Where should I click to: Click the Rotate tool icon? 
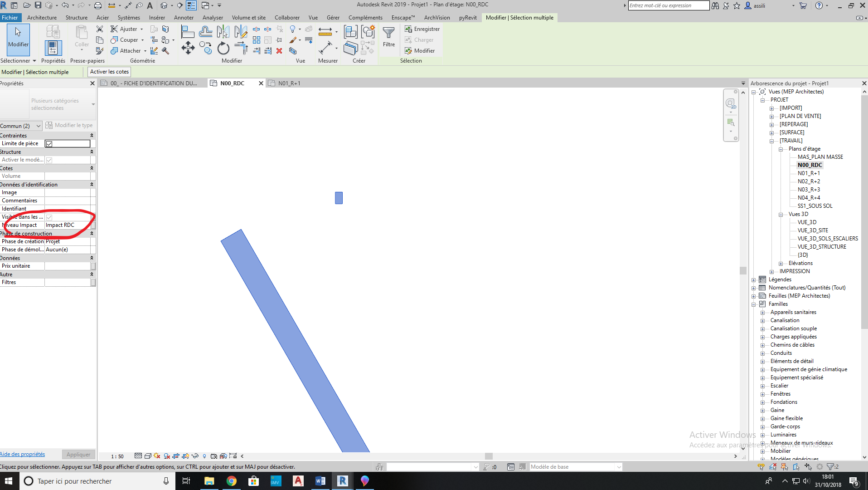click(x=223, y=48)
